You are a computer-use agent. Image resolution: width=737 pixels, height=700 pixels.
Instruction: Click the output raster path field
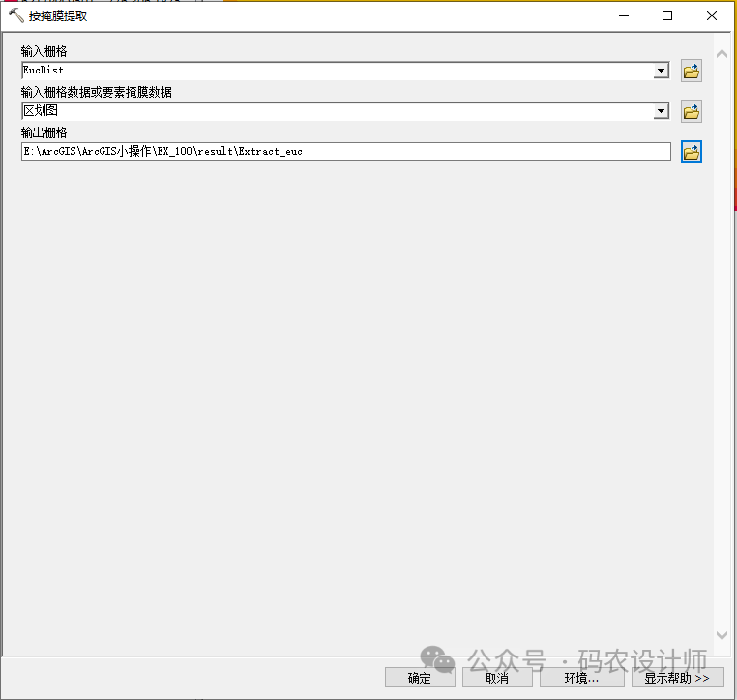point(345,152)
